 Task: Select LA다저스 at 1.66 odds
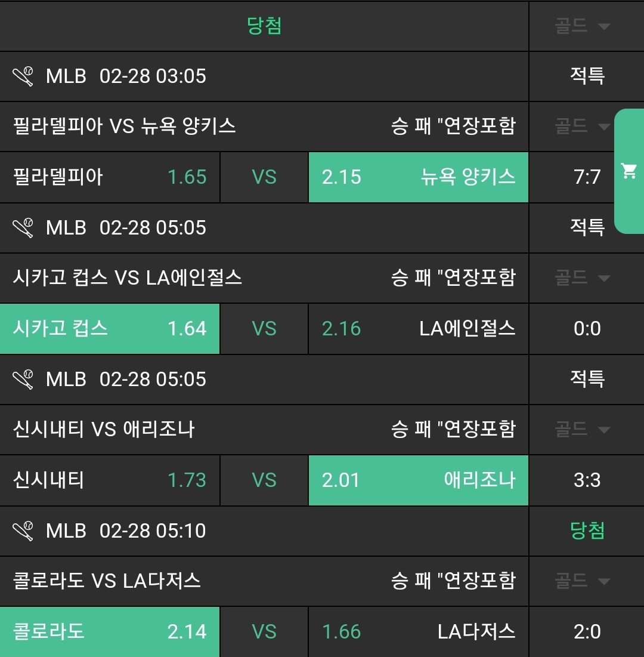coord(418,632)
